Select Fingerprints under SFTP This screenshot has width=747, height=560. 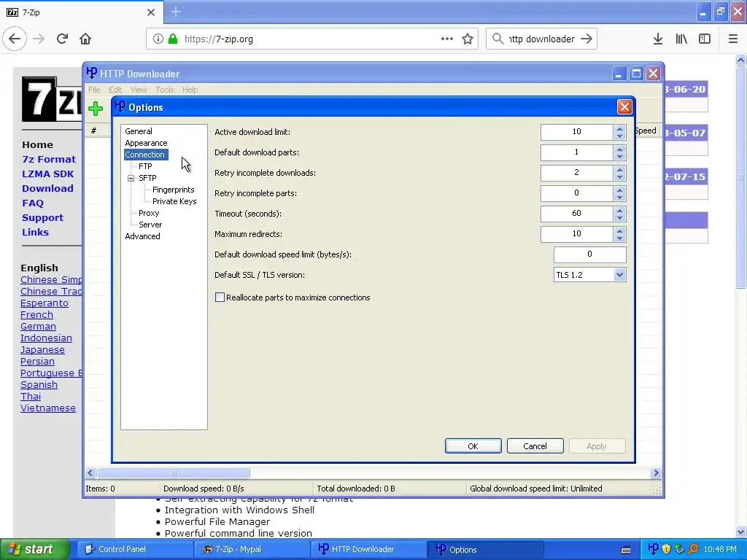coord(174,190)
